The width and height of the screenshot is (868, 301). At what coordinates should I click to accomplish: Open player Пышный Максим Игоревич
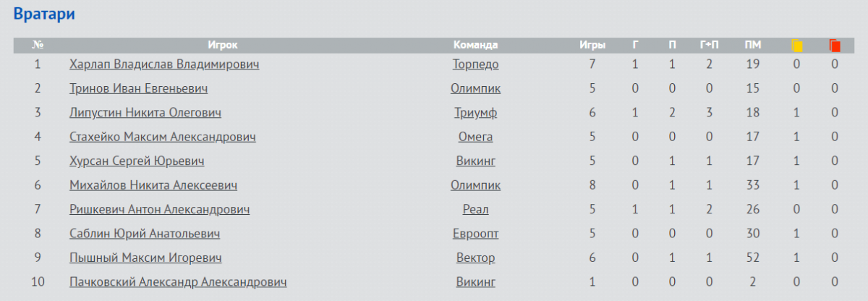click(x=145, y=258)
